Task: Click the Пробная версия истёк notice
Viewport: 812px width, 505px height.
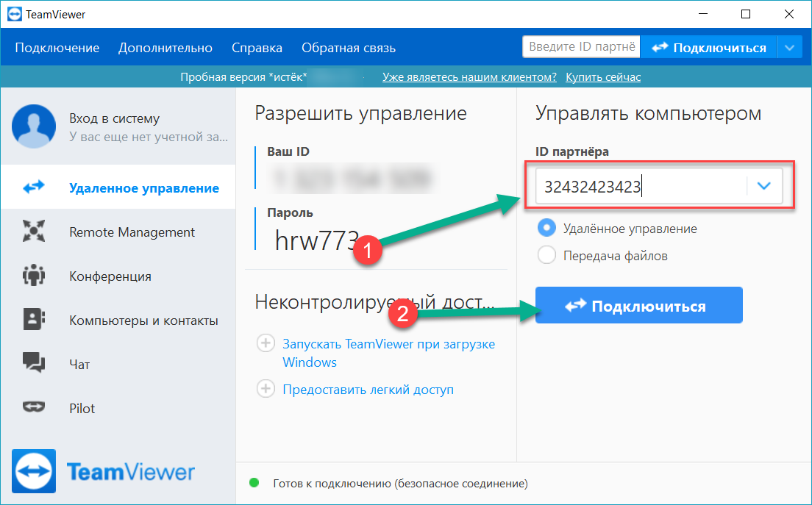Action: (x=243, y=77)
